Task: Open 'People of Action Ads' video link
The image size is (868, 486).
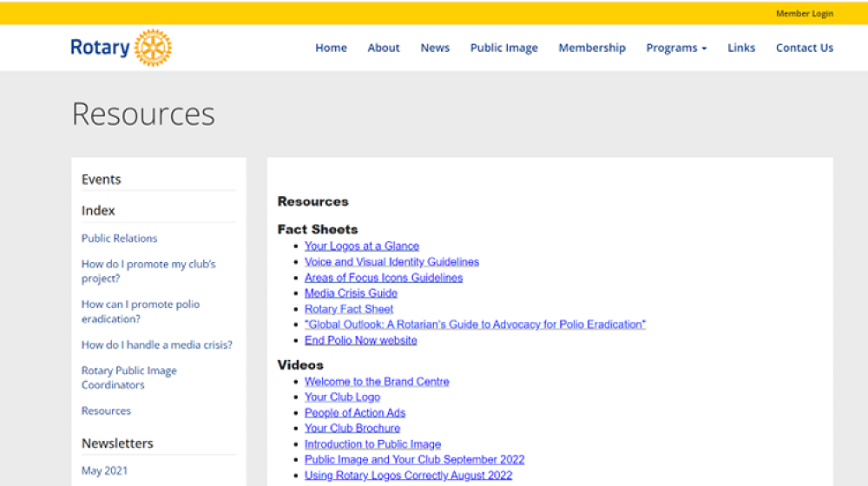Action: [x=355, y=413]
